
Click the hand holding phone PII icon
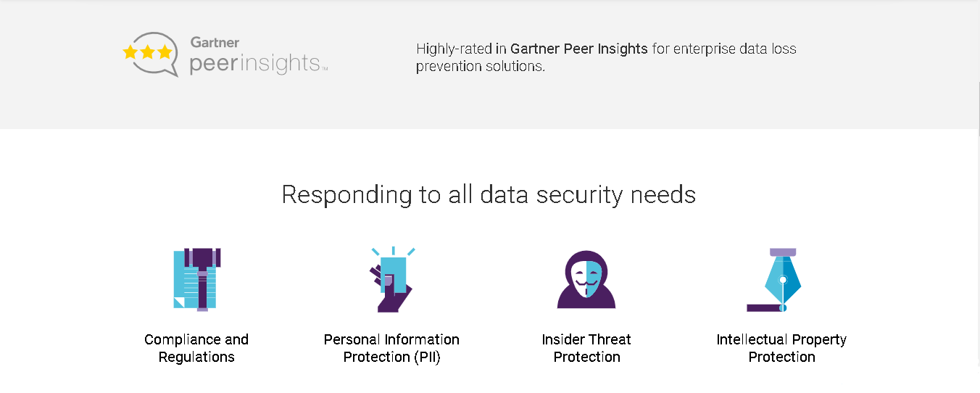pyautogui.click(x=391, y=280)
